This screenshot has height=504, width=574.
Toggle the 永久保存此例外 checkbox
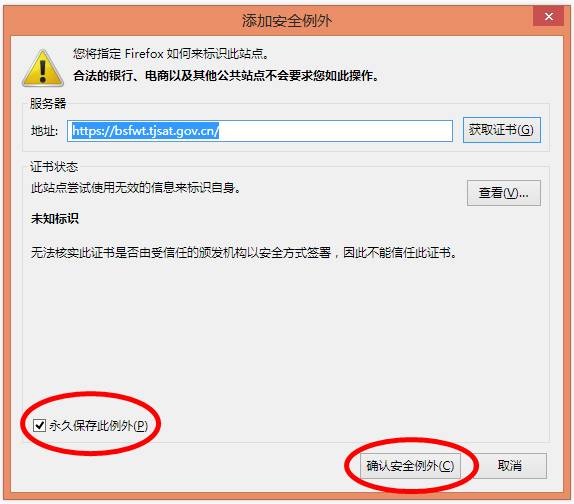[x=39, y=425]
